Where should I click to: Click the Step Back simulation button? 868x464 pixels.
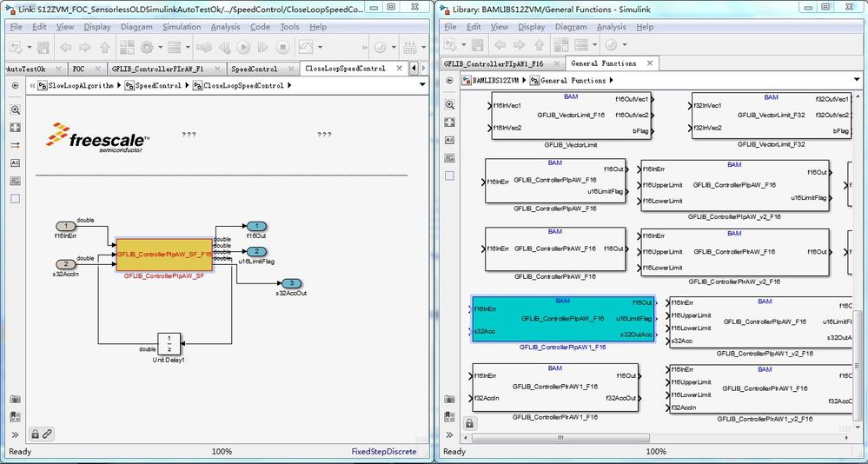pyautogui.click(x=224, y=47)
